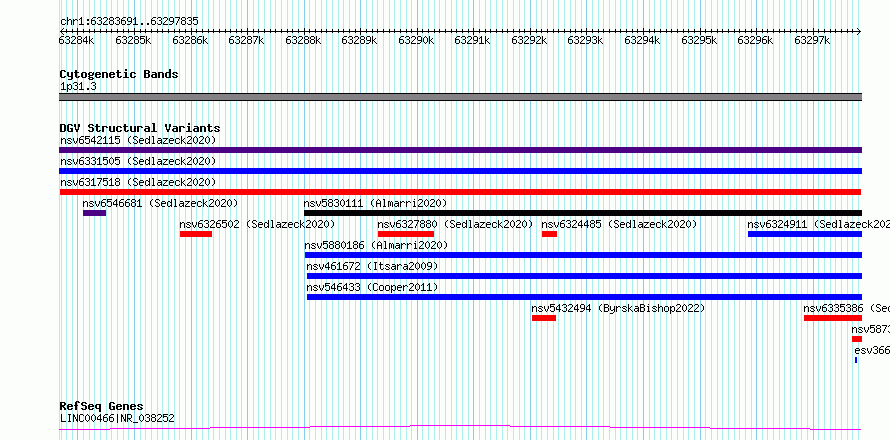Click the nsv461672 Itsara2009 blue bar
This screenshot has width=890, height=440.
[585, 276]
